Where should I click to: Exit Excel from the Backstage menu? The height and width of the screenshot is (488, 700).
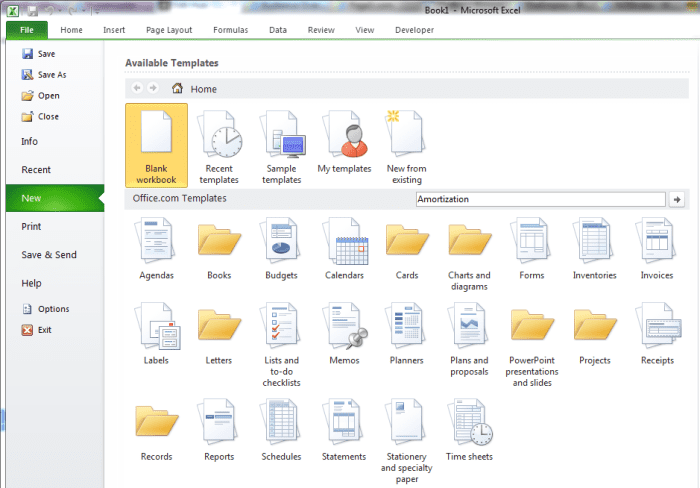(x=37, y=330)
